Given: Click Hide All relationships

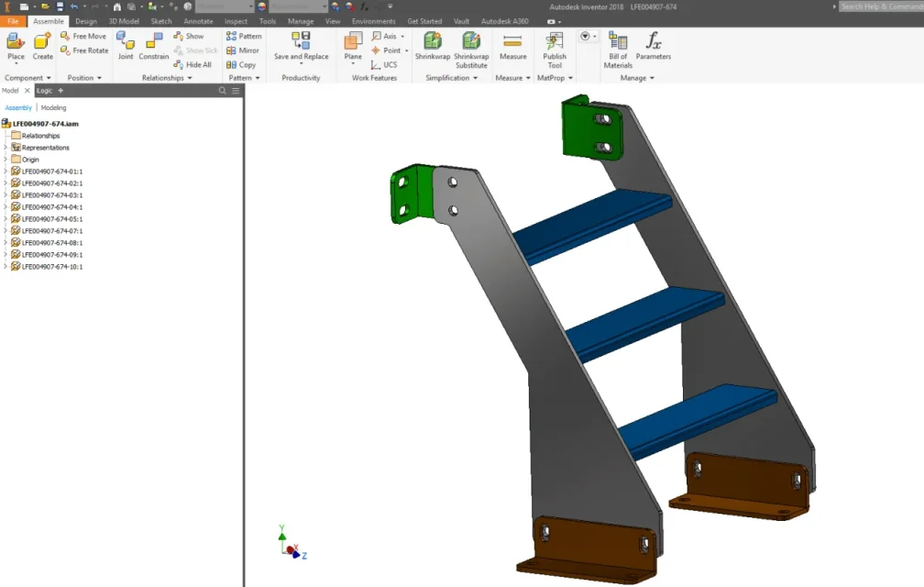Looking at the screenshot, I should (x=192, y=65).
